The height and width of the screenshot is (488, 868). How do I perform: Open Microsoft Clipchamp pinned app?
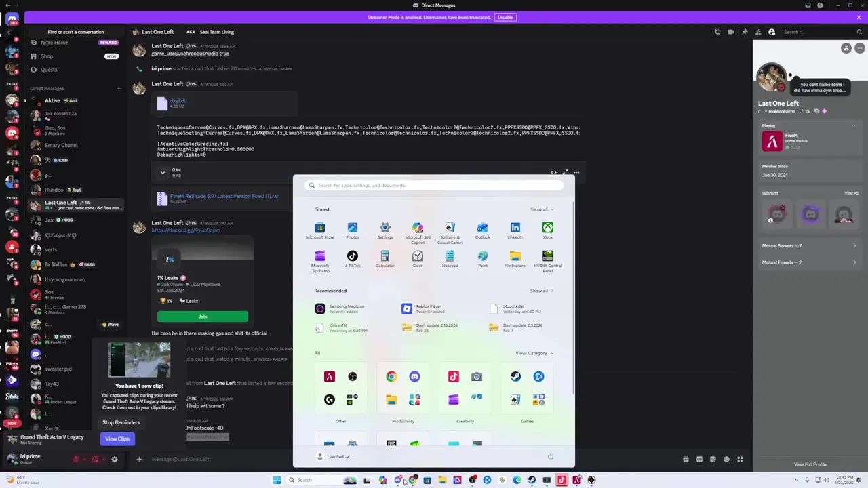(x=319, y=261)
